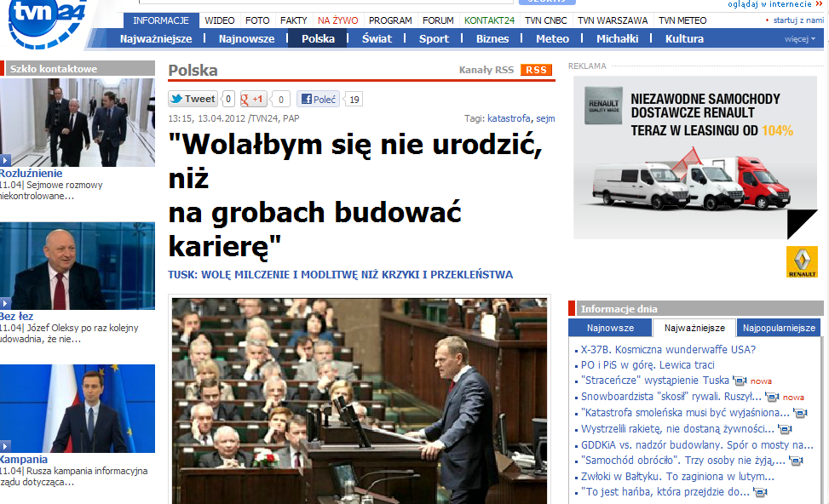The image size is (829, 504).
Task: Open the INFORMACJE top tab
Action: [161, 20]
